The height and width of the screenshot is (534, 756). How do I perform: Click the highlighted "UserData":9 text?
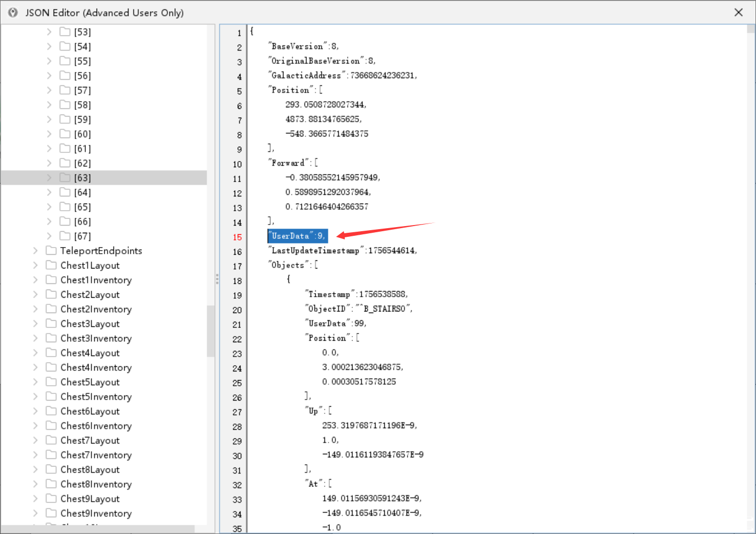298,236
